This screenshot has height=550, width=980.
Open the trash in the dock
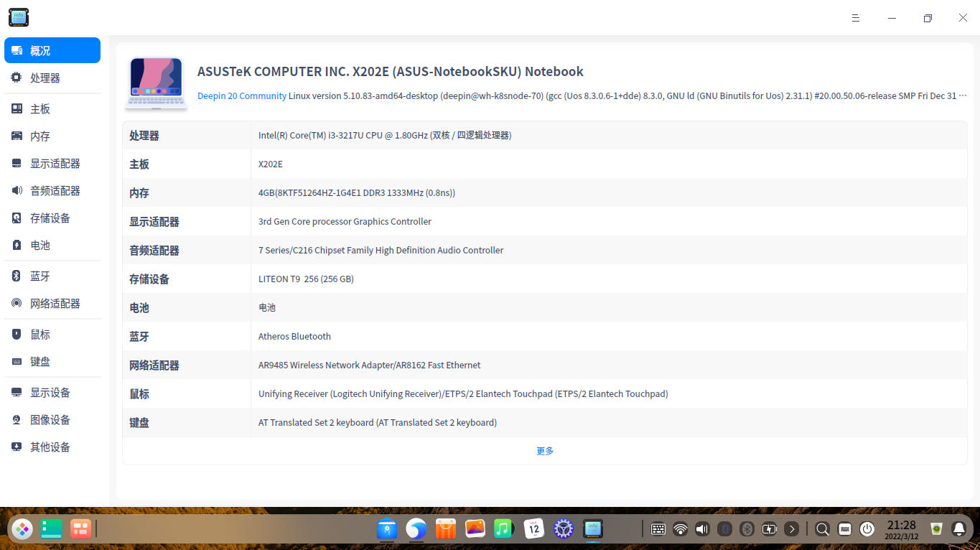click(x=936, y=529)
